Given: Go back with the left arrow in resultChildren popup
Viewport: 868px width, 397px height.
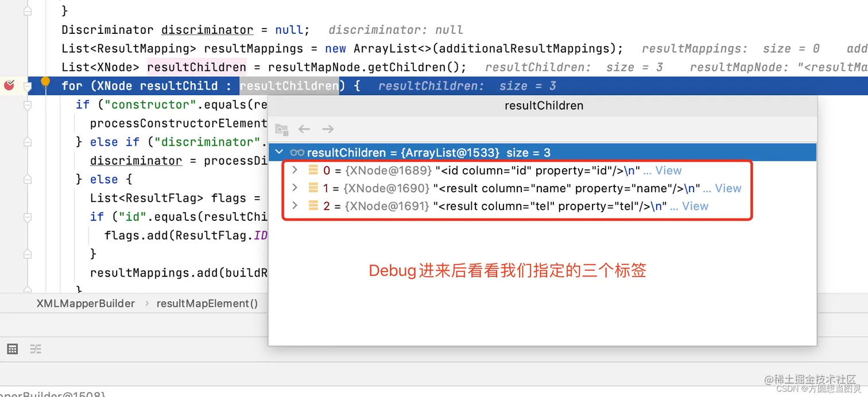Looking at the screenshot, I should click(x=304, y=129).
